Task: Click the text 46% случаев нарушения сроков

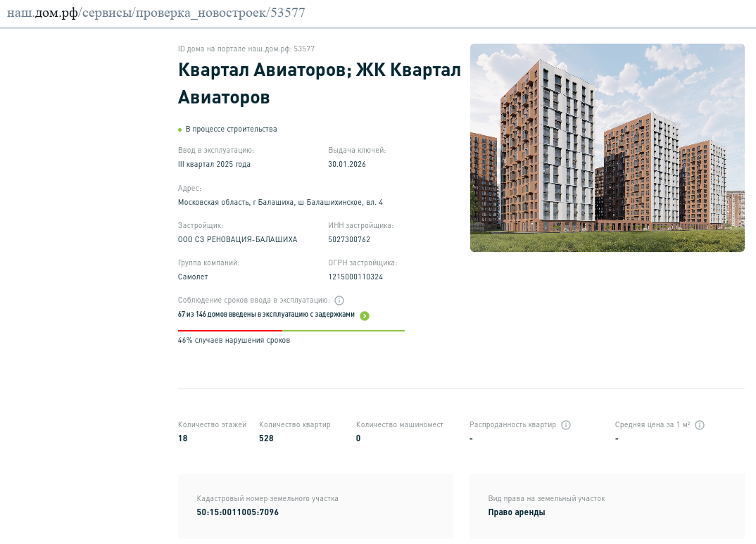Action: (234, 340)
